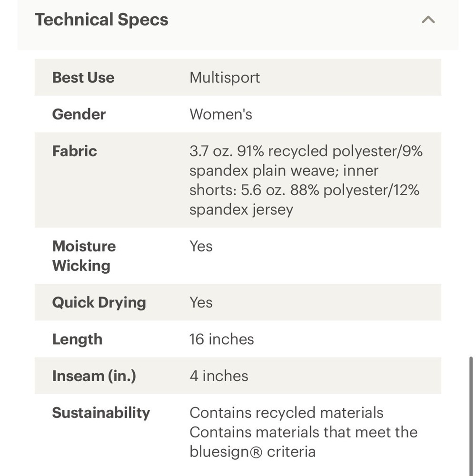
Task: Click the Length row label
Action: coord(77,339)
